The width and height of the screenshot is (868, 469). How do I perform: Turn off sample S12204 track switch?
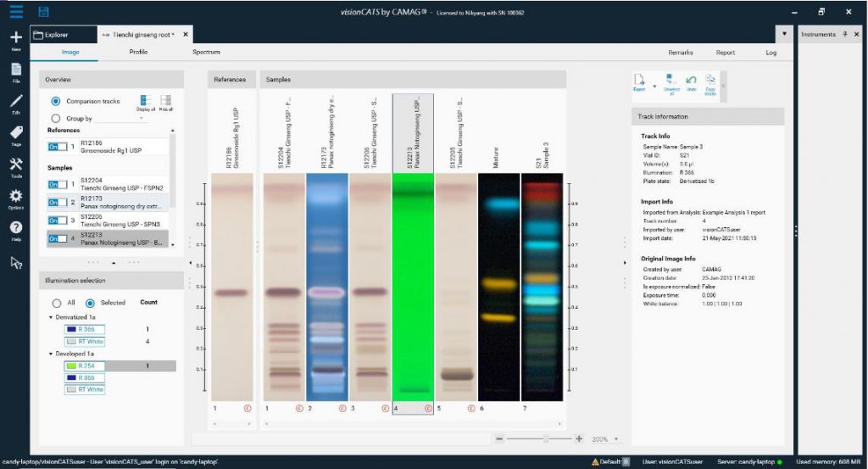(x=58, y=183)
